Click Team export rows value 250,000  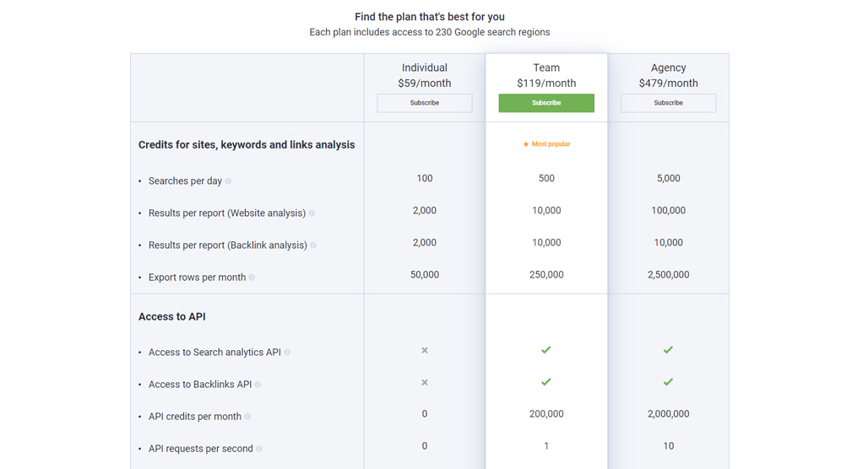coord(546,274)
